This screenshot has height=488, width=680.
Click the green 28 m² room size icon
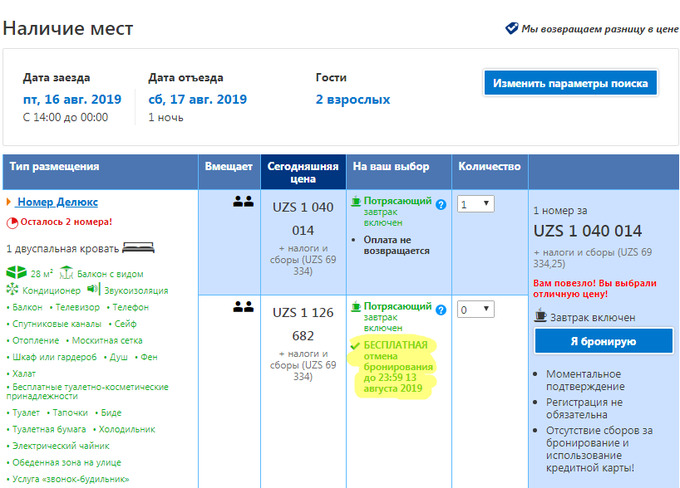coord(15,272)
